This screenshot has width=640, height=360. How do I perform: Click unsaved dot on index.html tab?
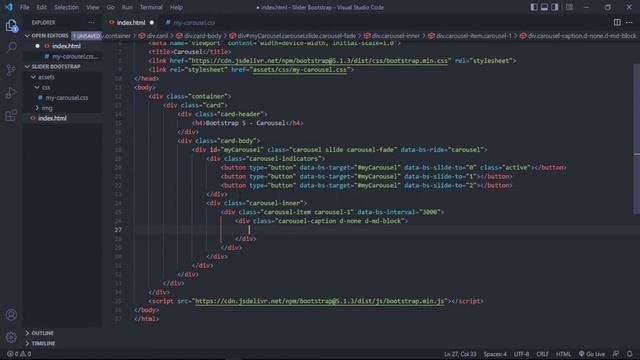(152, 23)
